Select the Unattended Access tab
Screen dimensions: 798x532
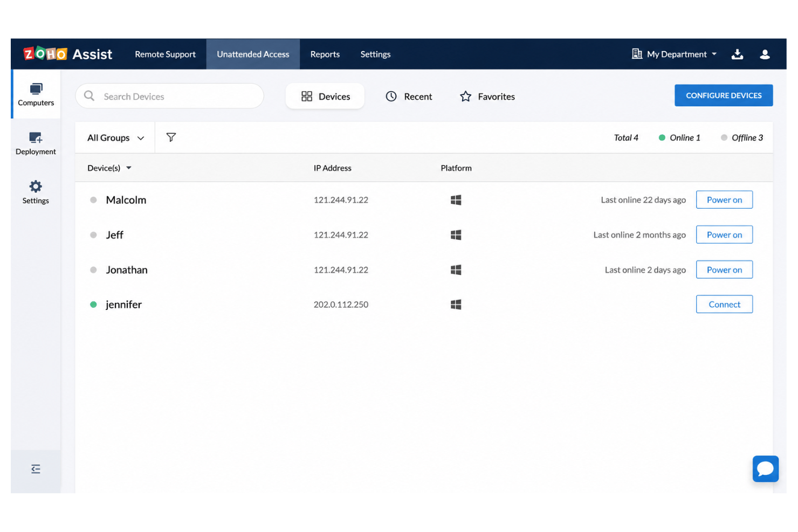click(253, 54)
